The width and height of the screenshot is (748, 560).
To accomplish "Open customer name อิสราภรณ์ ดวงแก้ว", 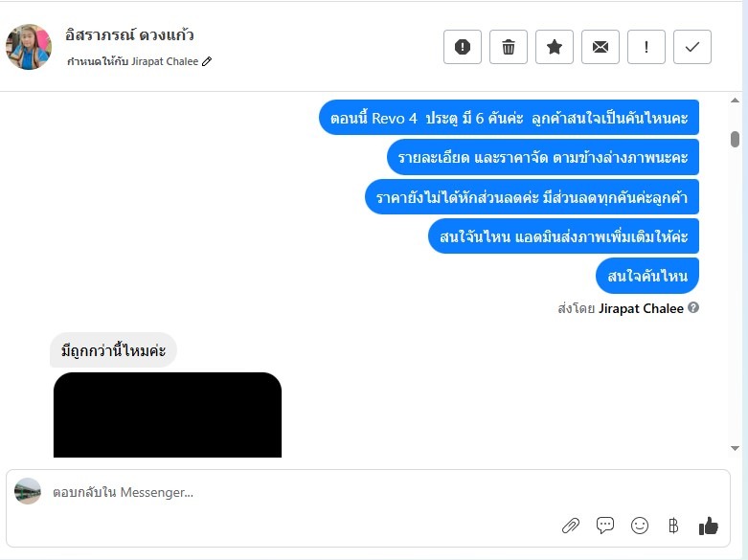I will click(x=129, y=34).
